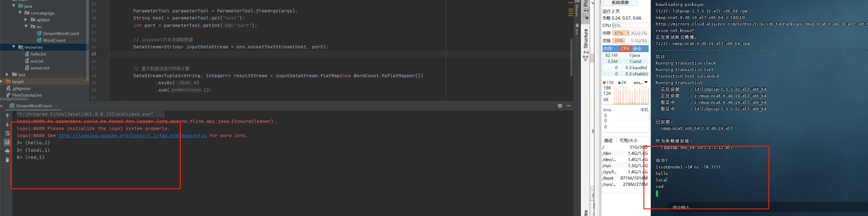Screen dimensions: 868x216
Task: Open the log4j FAQ hyperlink
Action: [x=132, y=136]
